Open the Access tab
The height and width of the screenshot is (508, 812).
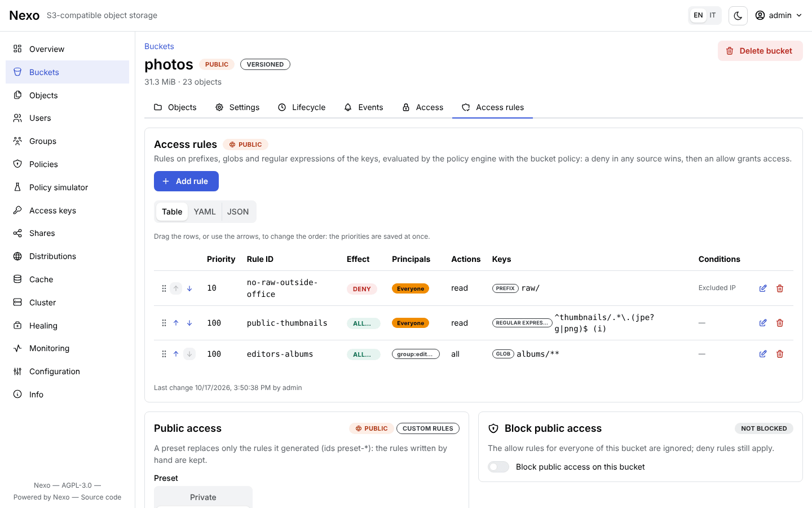pos(422,107)
